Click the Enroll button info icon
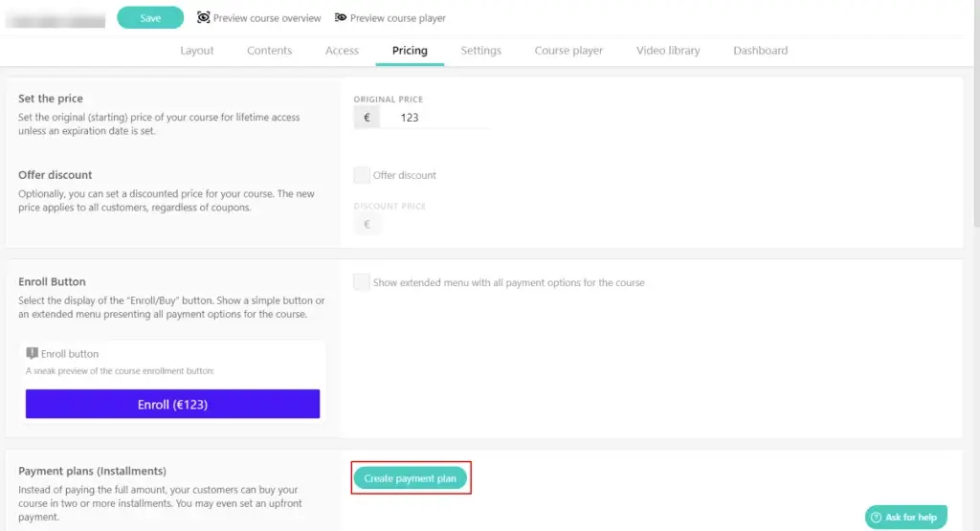This screenshot has width=980, height=531. pyautogui.click(x=32, y=354)
